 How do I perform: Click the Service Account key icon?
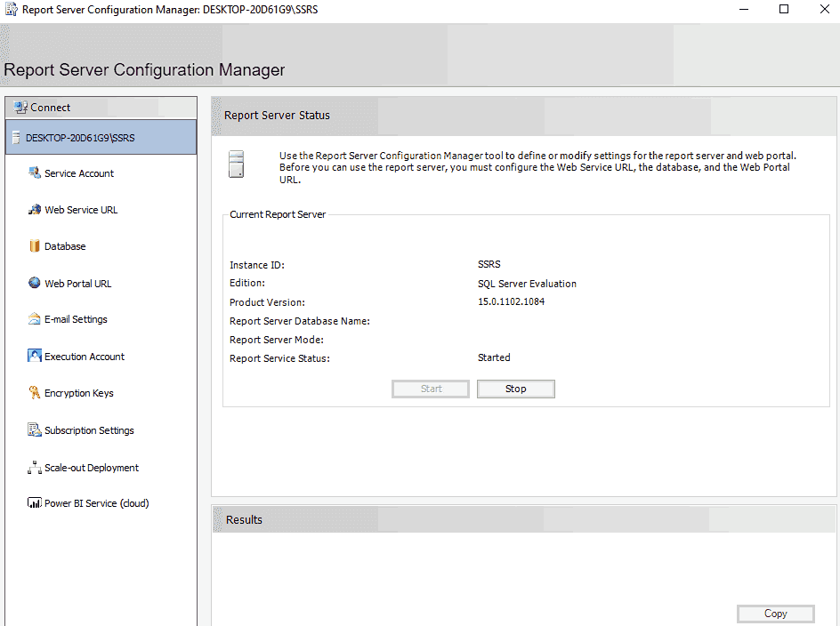click(35, 173)
